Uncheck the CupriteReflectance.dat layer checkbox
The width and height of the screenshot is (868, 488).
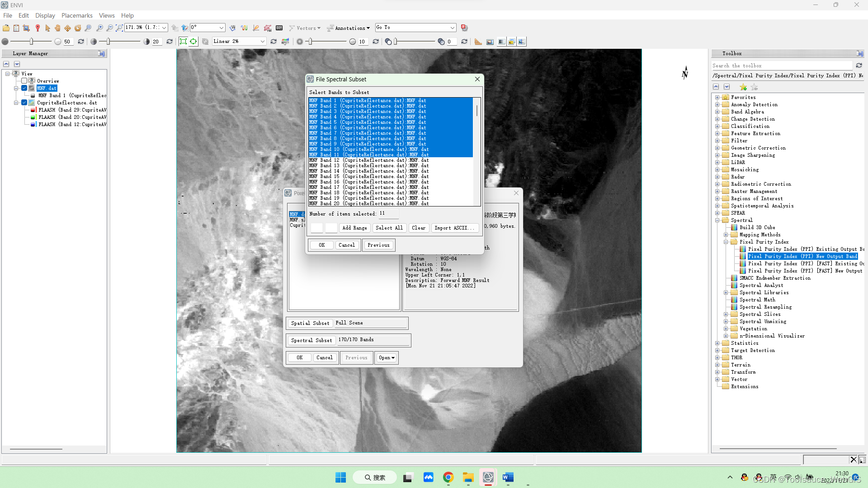[x=24, y=103]
